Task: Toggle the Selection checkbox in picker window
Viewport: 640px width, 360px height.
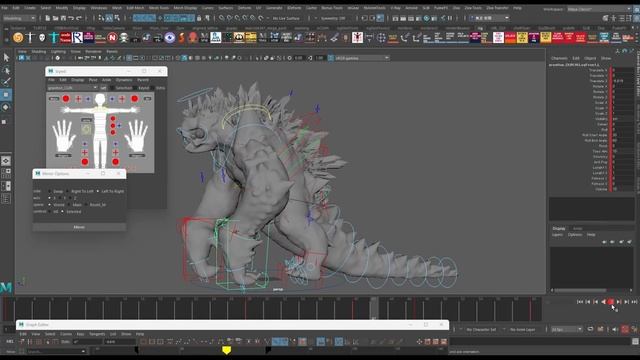Action: [x=112, y=88]
